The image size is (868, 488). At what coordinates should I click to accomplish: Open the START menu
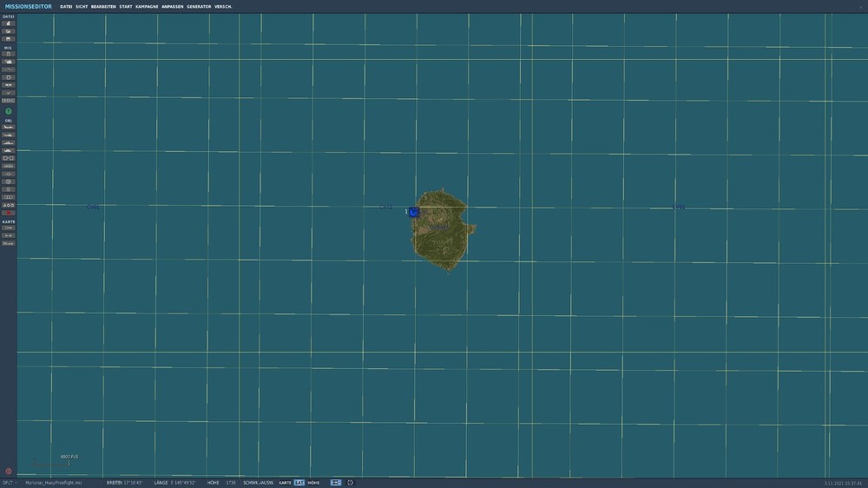(x=126, y=7)
